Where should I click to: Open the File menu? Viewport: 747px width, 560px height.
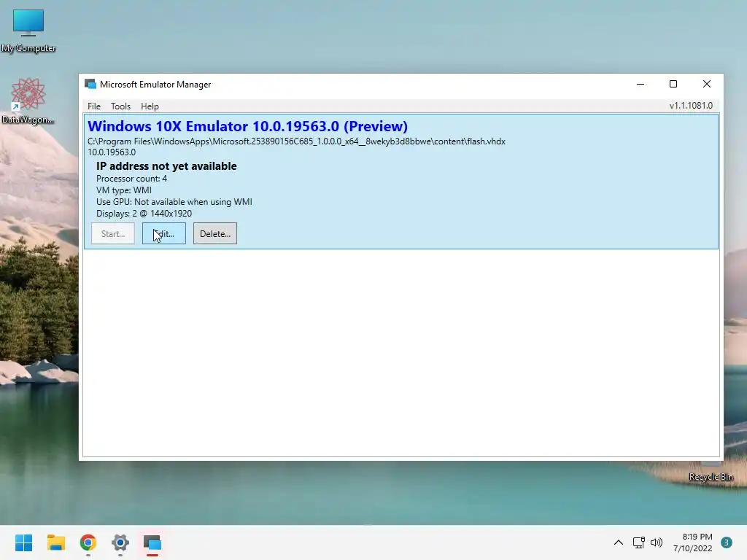tap(94, 106)
